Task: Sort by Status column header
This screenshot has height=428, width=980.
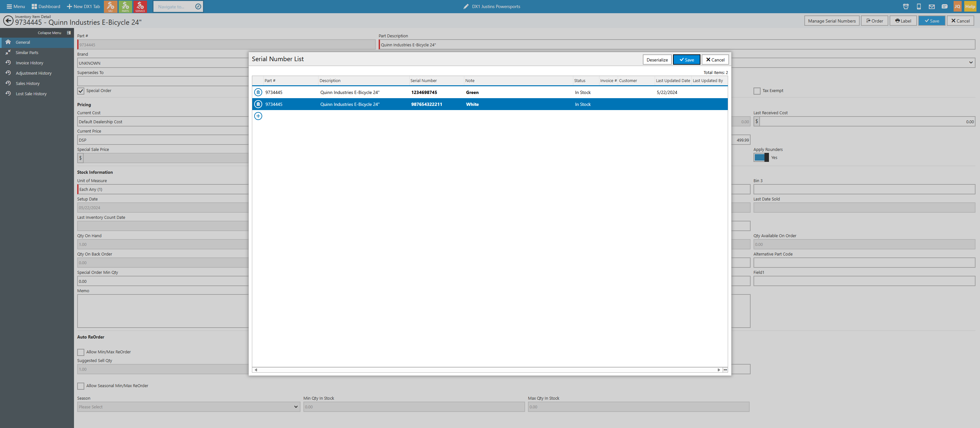Action: coord(586,81)
